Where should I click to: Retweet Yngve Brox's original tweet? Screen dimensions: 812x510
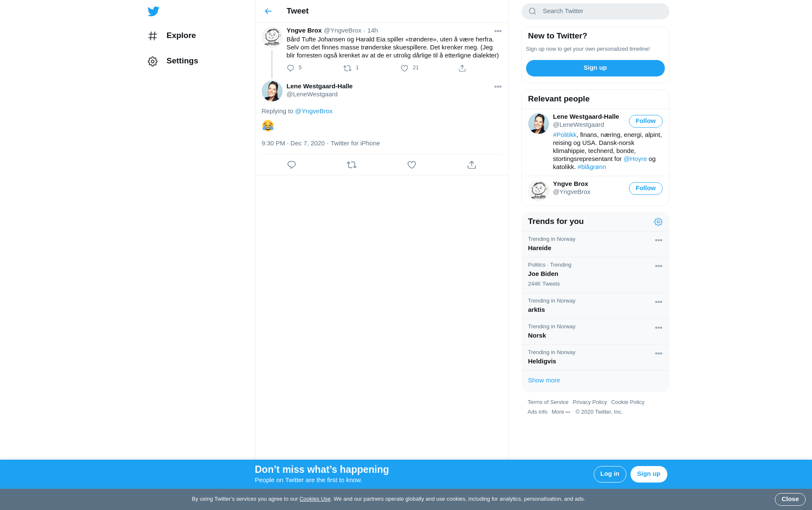coord(347,68)
